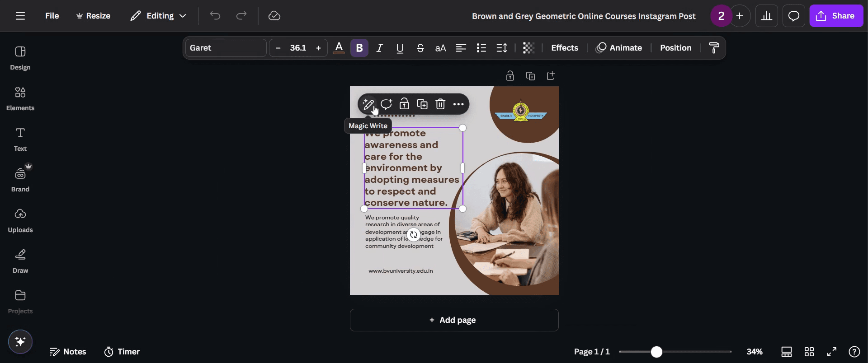Viewport: 868px width, 363px height.
Task: Open the 34% zoom level menu
Action: [x=755, y=352]
